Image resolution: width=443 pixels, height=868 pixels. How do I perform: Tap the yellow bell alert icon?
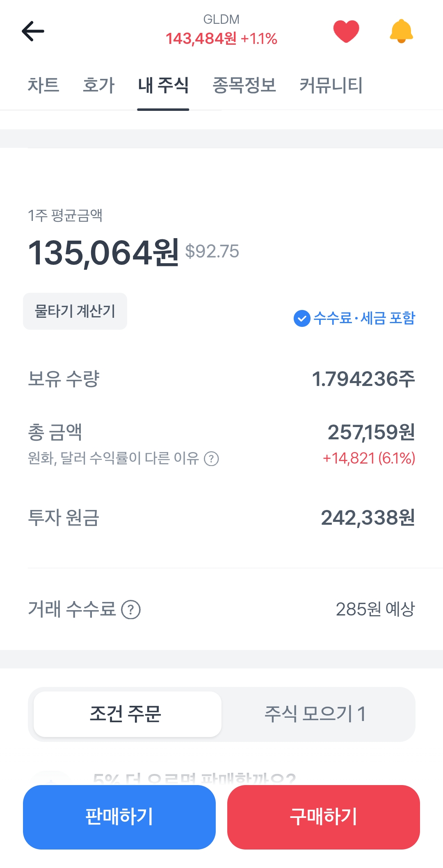[x=401, y=31]
